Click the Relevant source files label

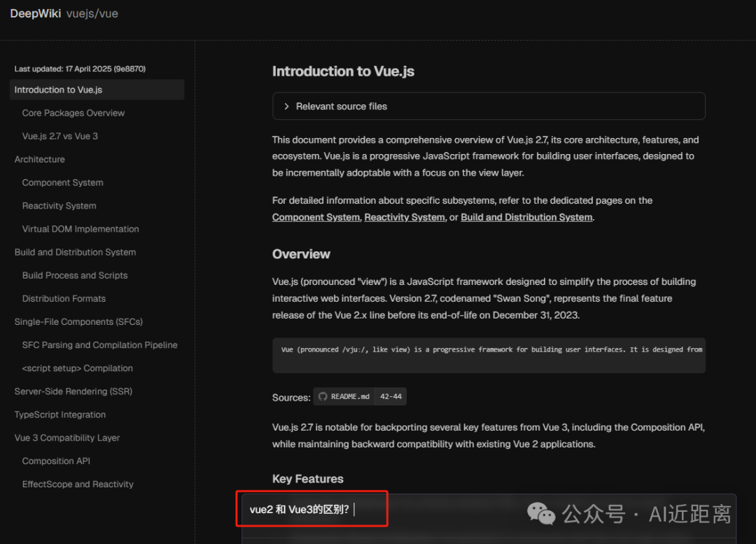coord(342,106)
